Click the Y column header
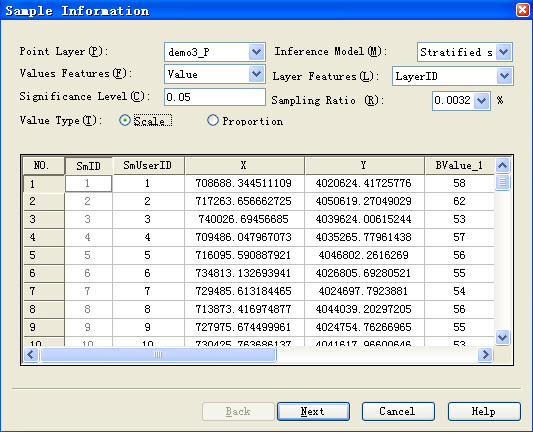 364,166
